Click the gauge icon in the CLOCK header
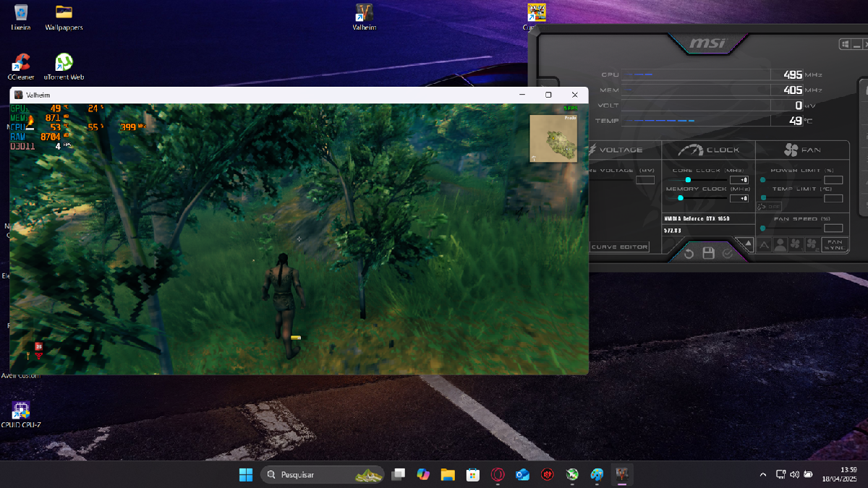 [691, 150]
